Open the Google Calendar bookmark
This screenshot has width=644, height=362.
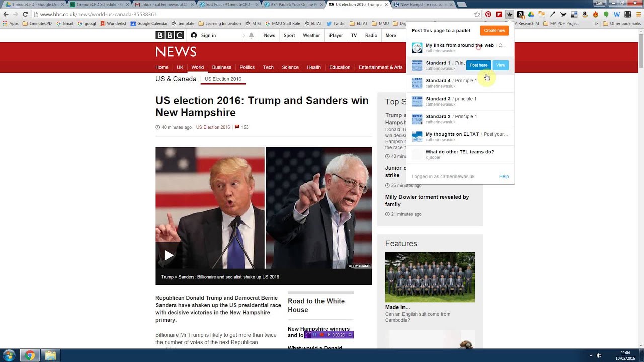tap(148, 23)
